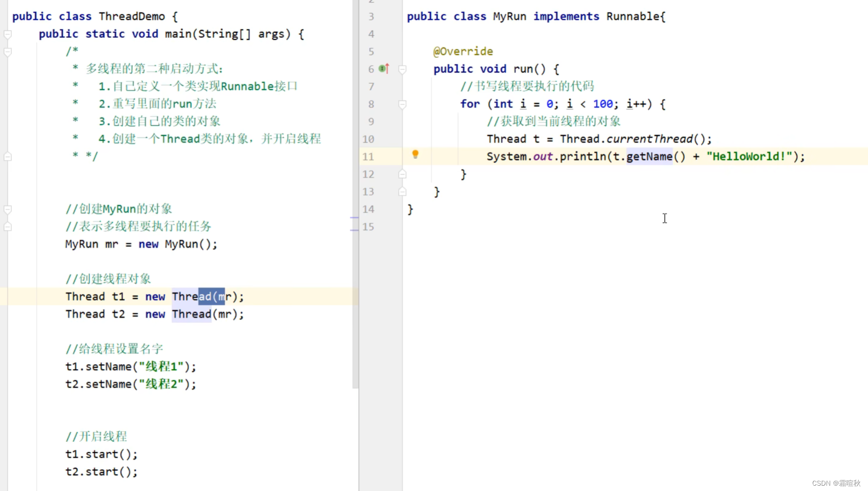
Task: Click line number 15 in right editor
Action: 368,227
